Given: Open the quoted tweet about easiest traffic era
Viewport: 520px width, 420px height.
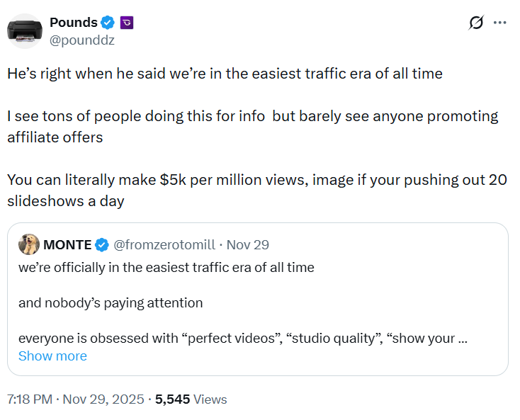Looking at the screenshot, I should click(x=258, y=300).
